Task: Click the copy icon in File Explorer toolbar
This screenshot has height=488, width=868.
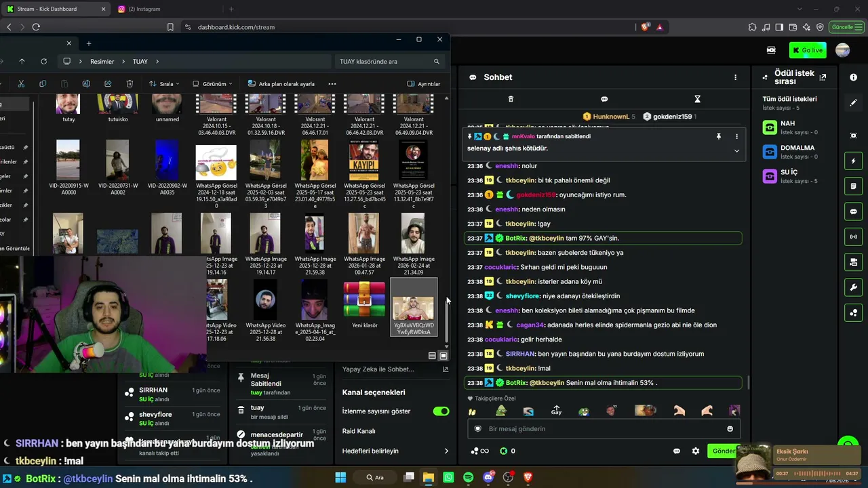Action: 43,84
